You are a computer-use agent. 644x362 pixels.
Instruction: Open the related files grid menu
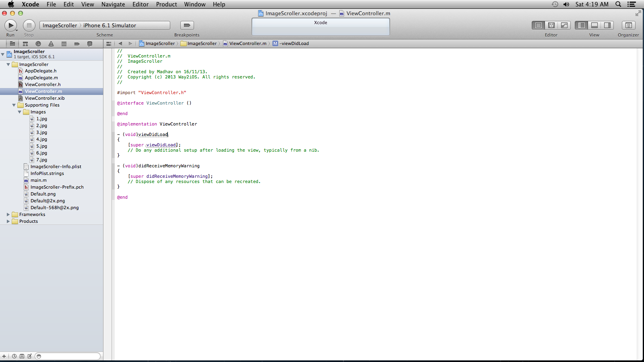pyautogui.click(x=109, y=43)
